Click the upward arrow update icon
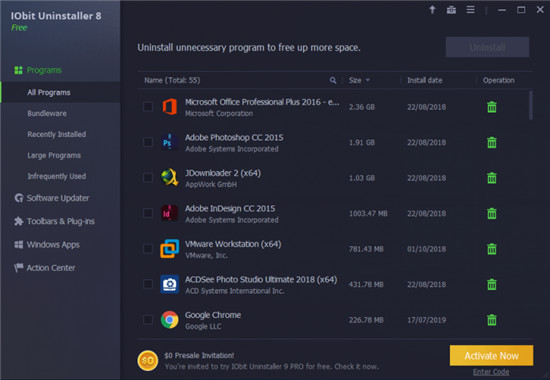This screenshot has height=380, width=550. [x=432, y=10]
